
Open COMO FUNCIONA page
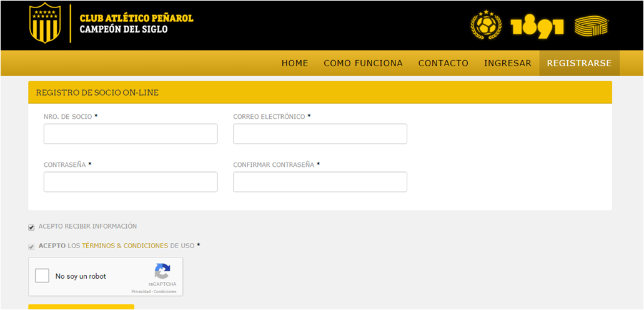point(363,63)
